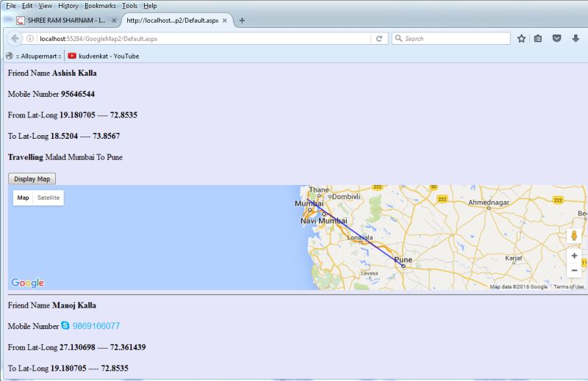Click the longitude value 73.8567
This screenshot has width=588, height=381.
[107, 136]
